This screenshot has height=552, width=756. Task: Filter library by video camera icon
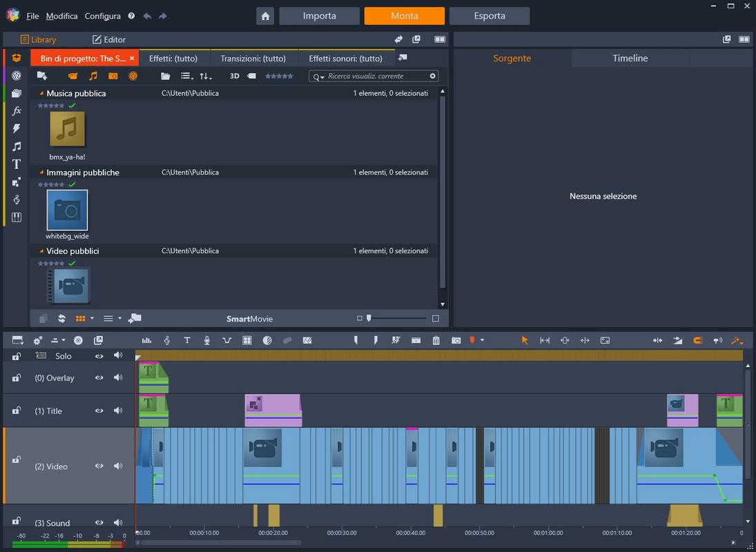[x=72, y=76]
